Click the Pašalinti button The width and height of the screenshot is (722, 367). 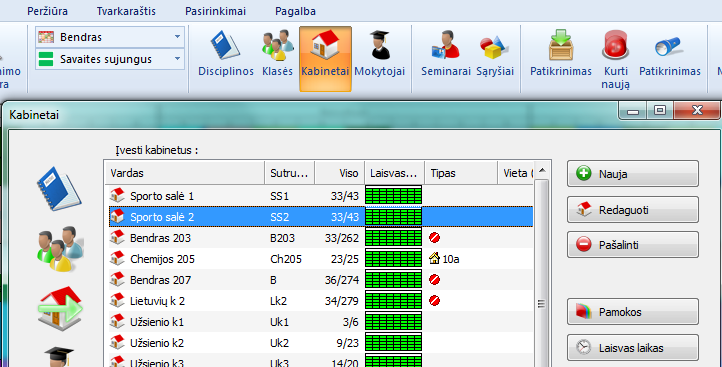[x=633, y=245]
